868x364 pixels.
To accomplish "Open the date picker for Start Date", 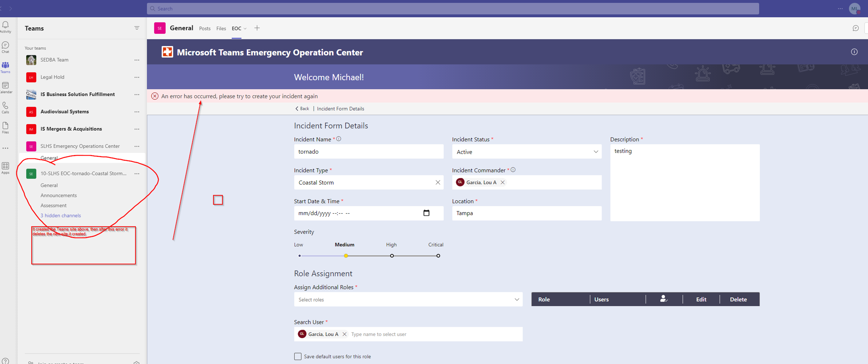I will (426, 213).
